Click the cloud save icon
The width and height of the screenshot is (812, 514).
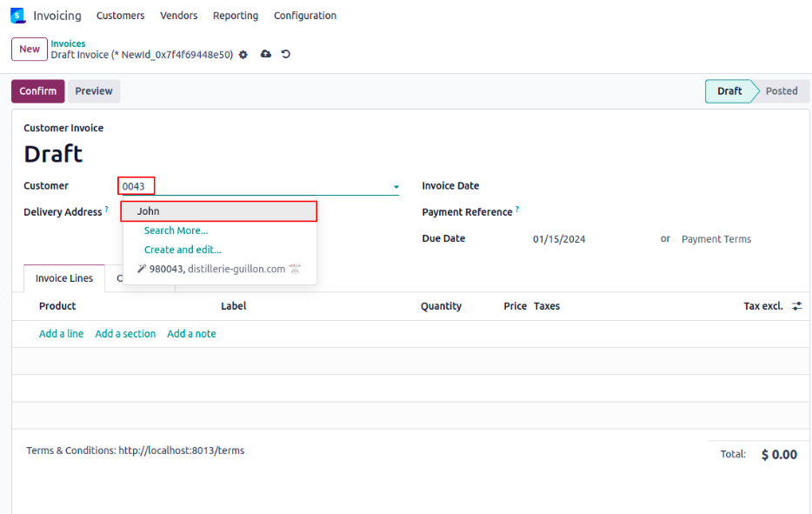click(266, 54)
